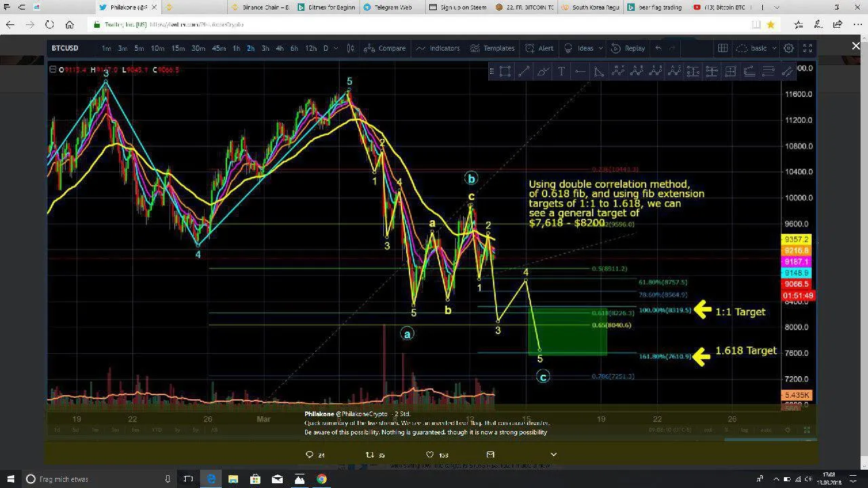
Task: Open Philakone profile name link
Action: coord(318,413)
